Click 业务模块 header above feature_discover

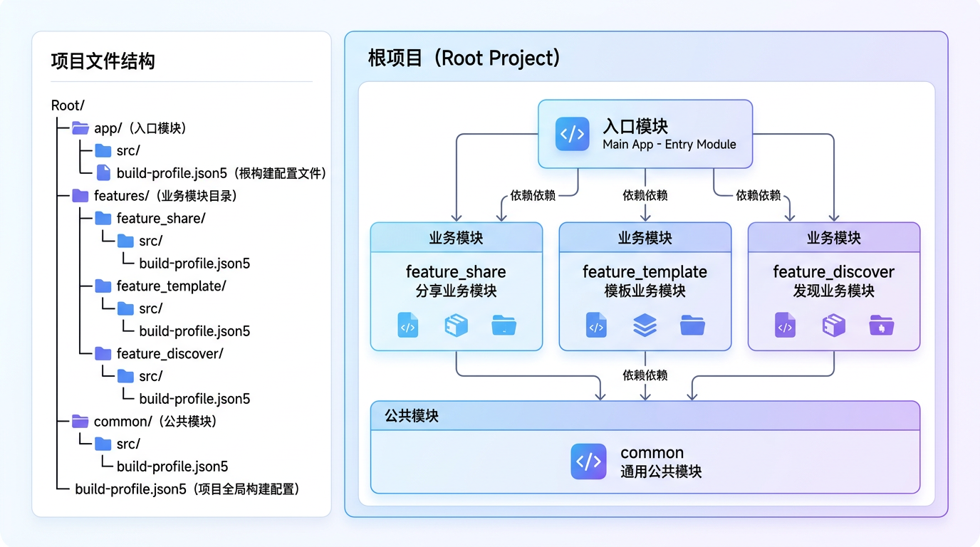click(834, 238)
